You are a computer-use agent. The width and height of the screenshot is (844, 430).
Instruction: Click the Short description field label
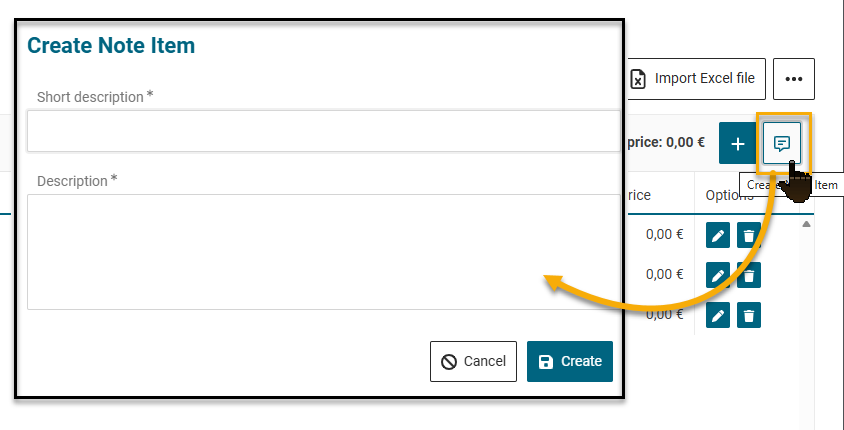click(90, 97)
